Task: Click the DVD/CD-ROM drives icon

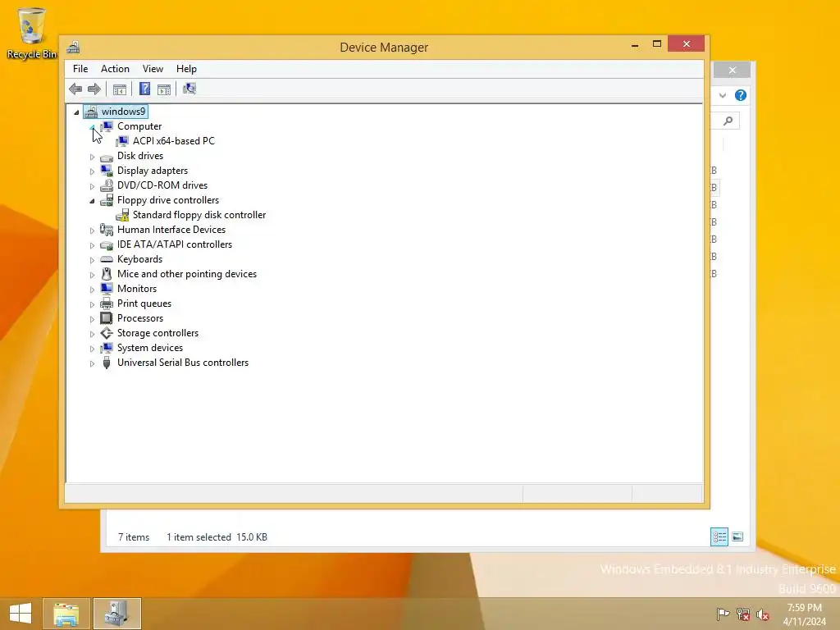Action: click(107, 185)
